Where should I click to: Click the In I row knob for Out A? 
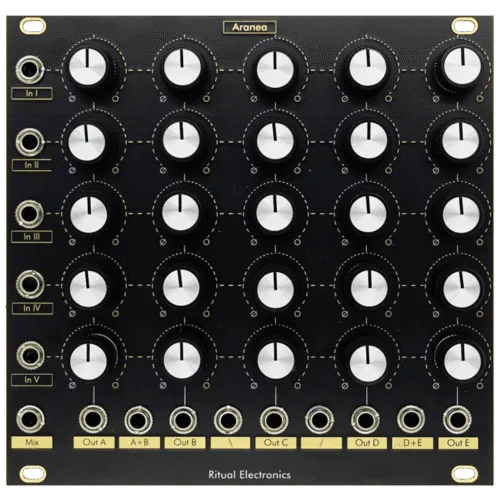tap(88, 67)
